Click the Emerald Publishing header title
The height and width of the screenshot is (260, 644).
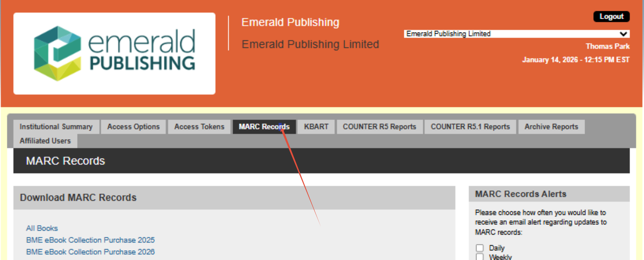(290, 22)
